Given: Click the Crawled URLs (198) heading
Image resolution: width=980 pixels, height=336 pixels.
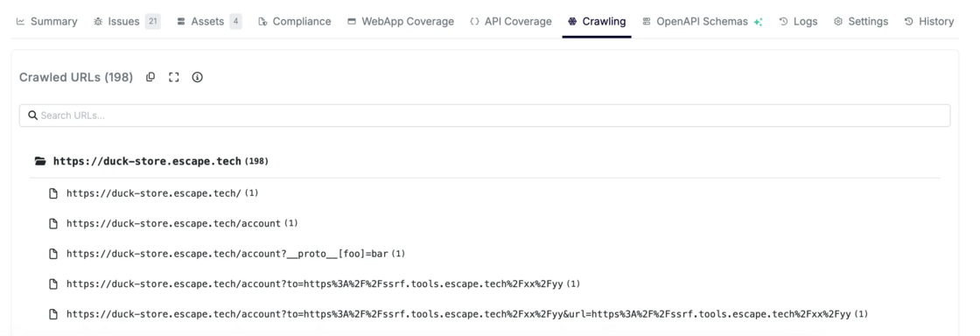Looking at the screenshot, I should coord(76,78).
